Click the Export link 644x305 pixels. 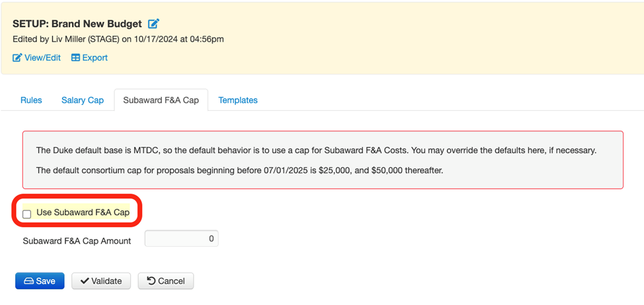click(x=94, y=58)
